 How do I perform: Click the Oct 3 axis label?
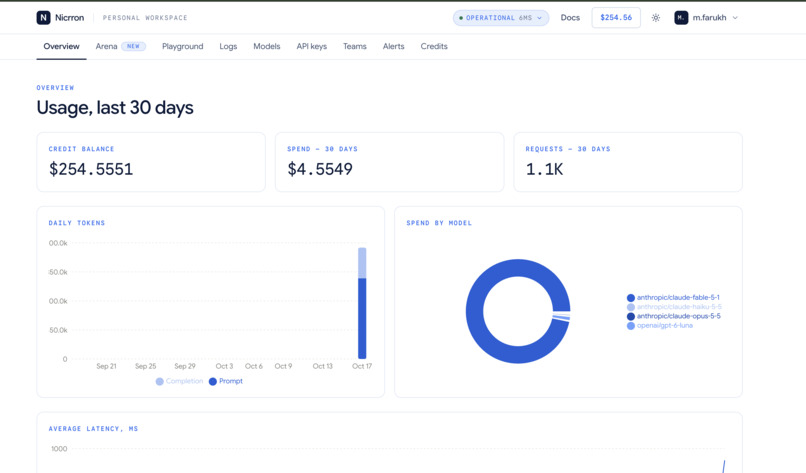(224, 366)
